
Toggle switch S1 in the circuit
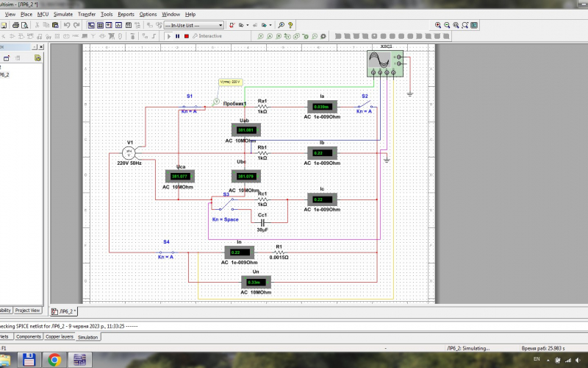click(190, 107)
